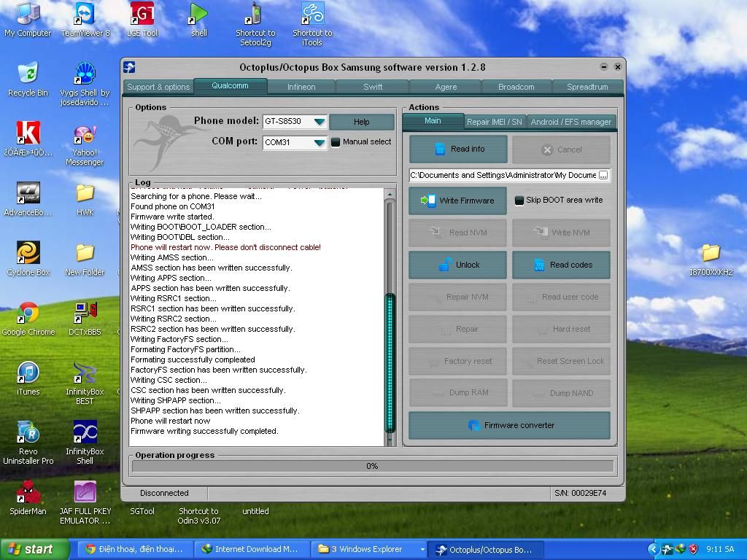Launch Google Chrome from desktop

tap(28, 318)
